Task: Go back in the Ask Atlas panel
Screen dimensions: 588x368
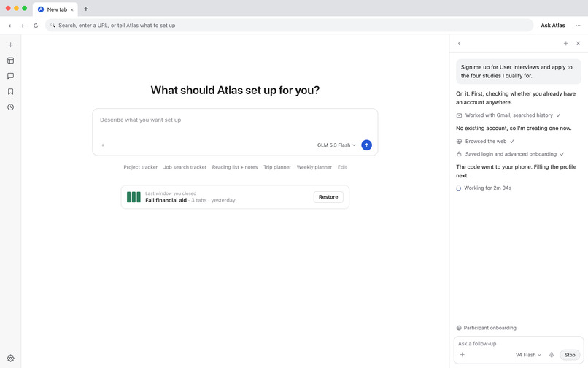Action: pos(460,43)
